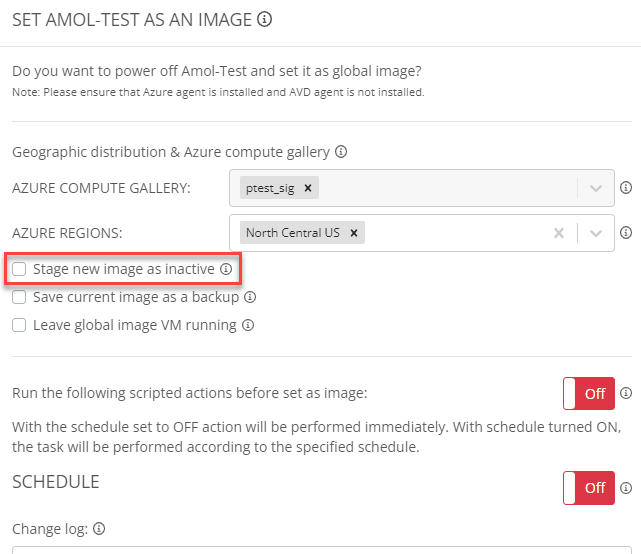
Task: Check Stage new image as inactive
Action: tap(19, 269)
